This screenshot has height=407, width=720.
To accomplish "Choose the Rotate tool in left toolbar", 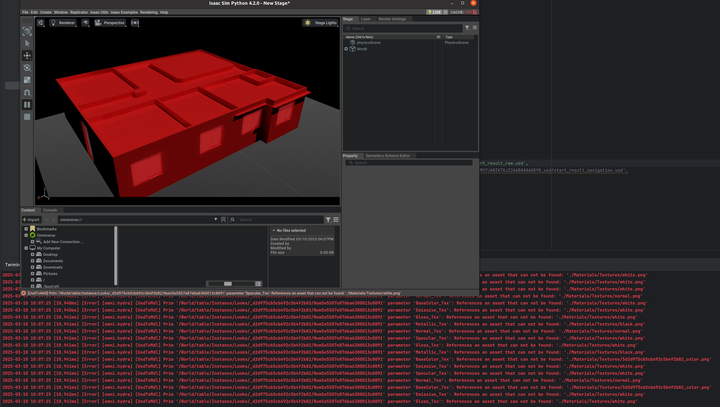I will coord(27,68).
